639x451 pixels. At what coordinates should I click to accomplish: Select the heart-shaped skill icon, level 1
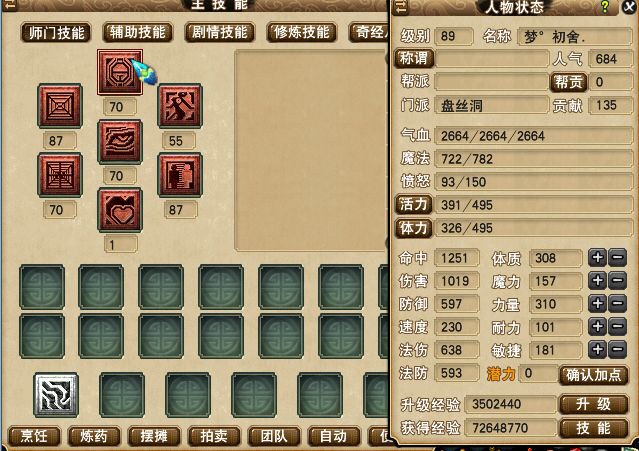(x=120, y=210)
